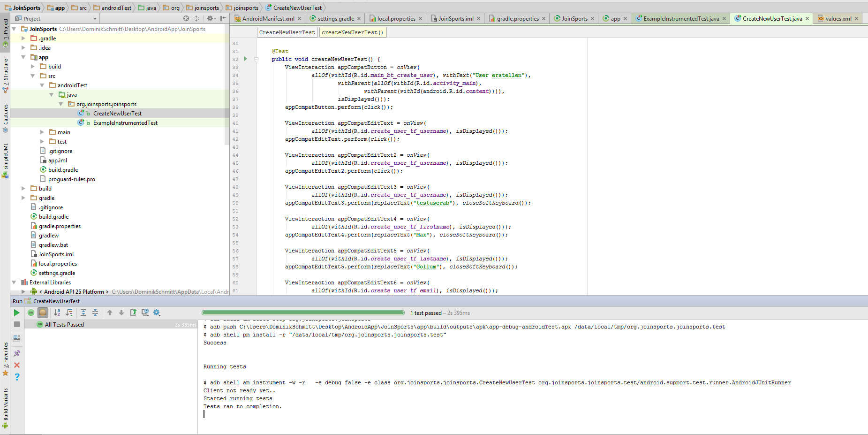Collapse External Libraries node

coord(14,282)
